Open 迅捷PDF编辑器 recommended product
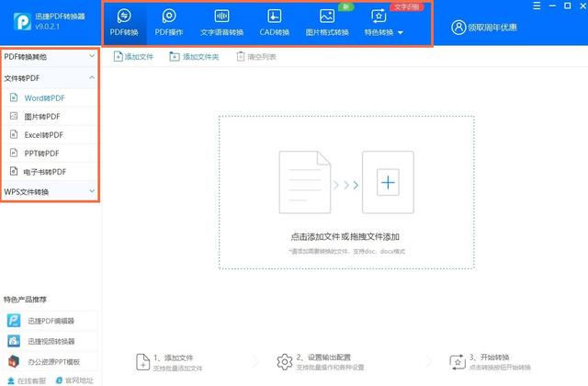 click(x=50, y=321)
